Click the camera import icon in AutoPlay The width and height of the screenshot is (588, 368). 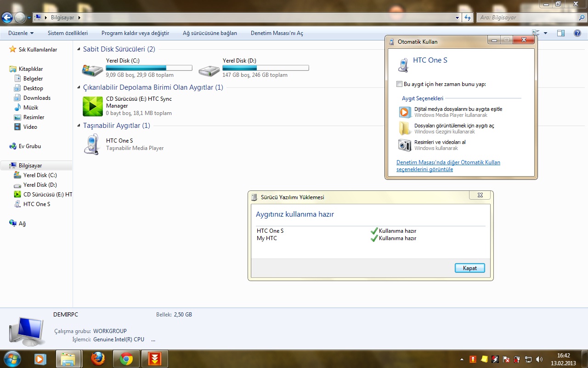tap(405, 145)
